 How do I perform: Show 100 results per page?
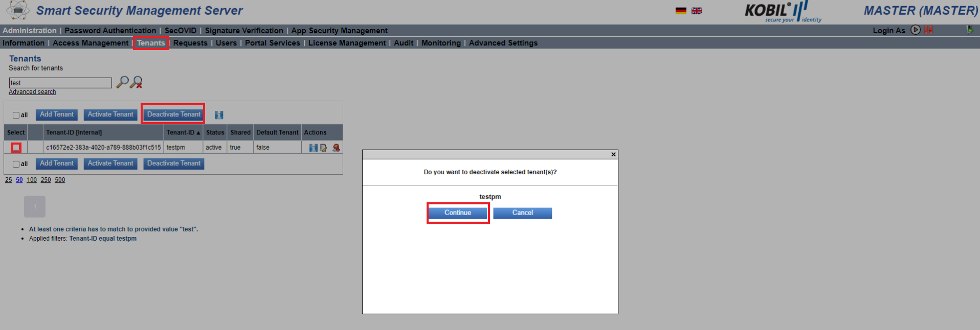click(x=32, y=180)
